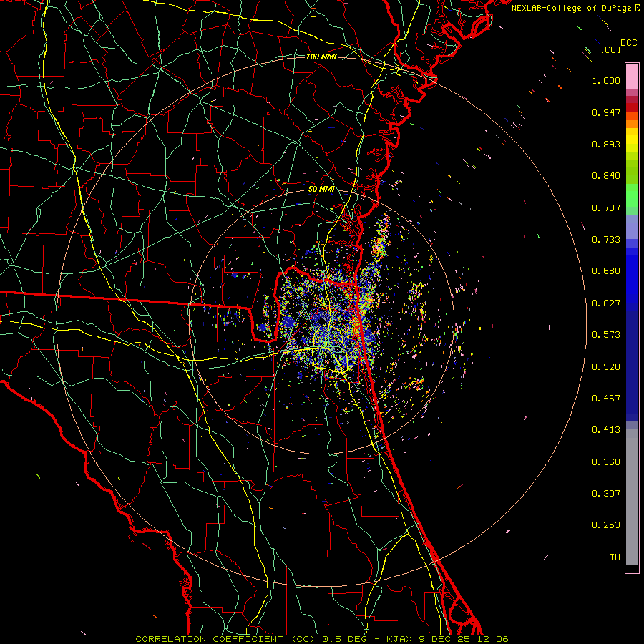Image resolution: width=644 pixels, height=644 pixels.
Task: Click the DCC legend label
Action: point(629,43)
